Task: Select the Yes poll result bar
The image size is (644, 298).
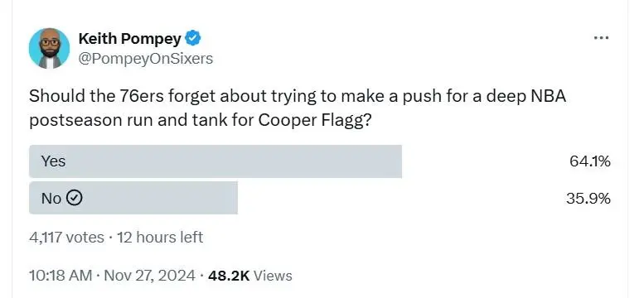Action: point(215,161)
